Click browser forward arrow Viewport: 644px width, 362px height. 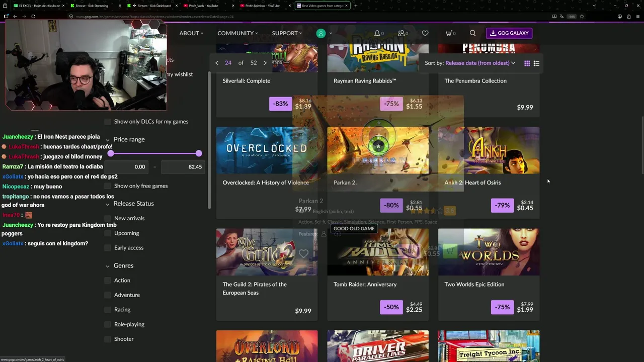coord(24,16)
